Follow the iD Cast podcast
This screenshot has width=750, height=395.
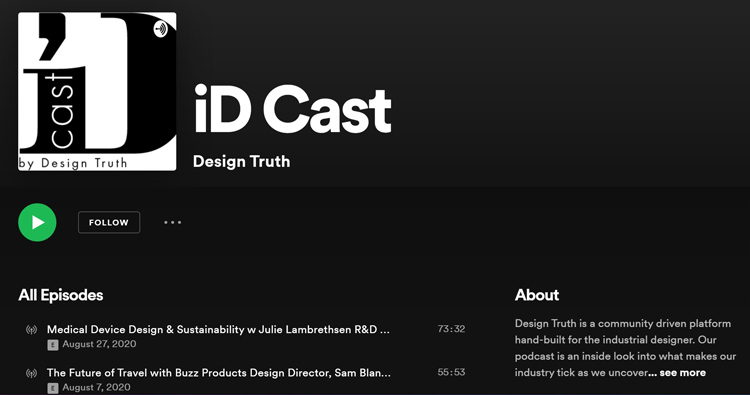point(109,222)
